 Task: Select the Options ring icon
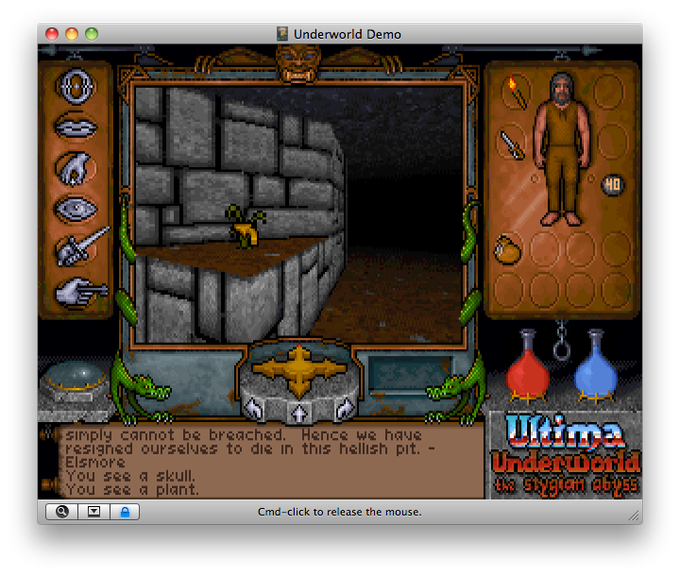(75, 87)
